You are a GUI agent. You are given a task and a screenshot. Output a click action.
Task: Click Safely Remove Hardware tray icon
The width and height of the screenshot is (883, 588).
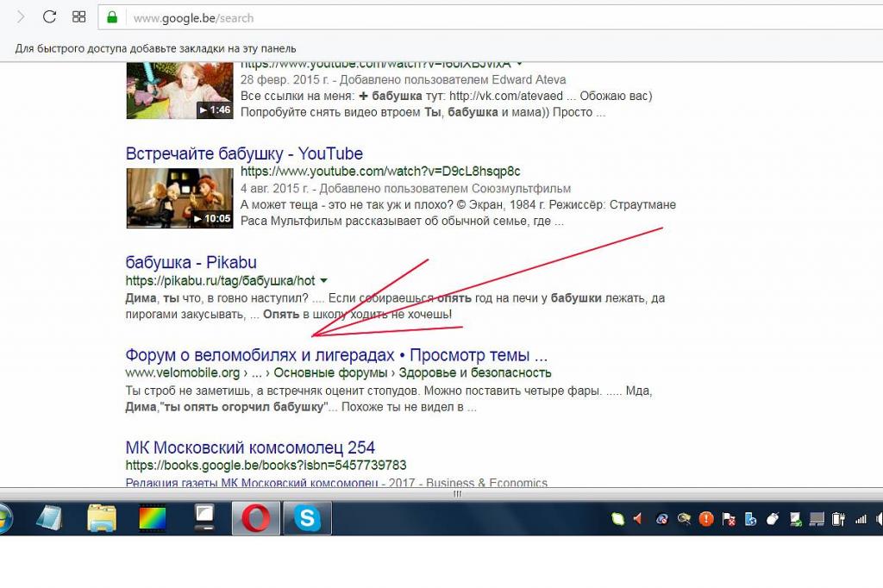795,519
